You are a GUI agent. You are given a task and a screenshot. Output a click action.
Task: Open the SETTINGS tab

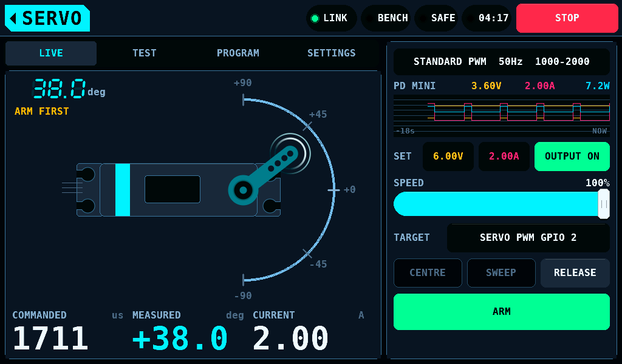tap(332, 53)
